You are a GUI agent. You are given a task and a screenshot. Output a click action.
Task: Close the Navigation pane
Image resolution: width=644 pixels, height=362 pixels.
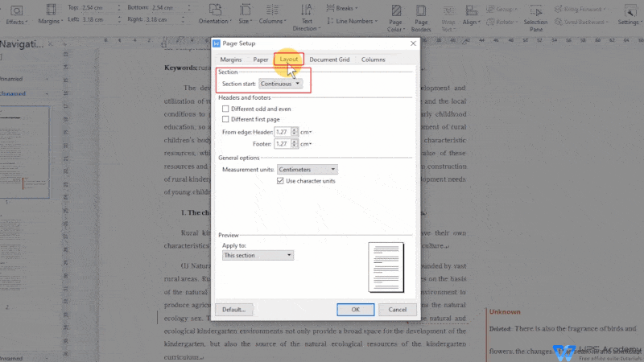point(50,44)
